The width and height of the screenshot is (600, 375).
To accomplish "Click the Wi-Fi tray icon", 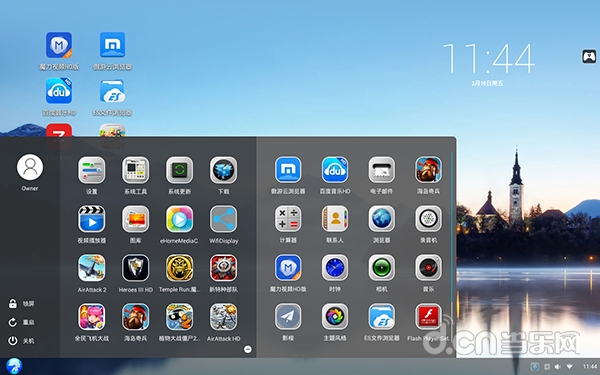I will [x=570, y=367].
